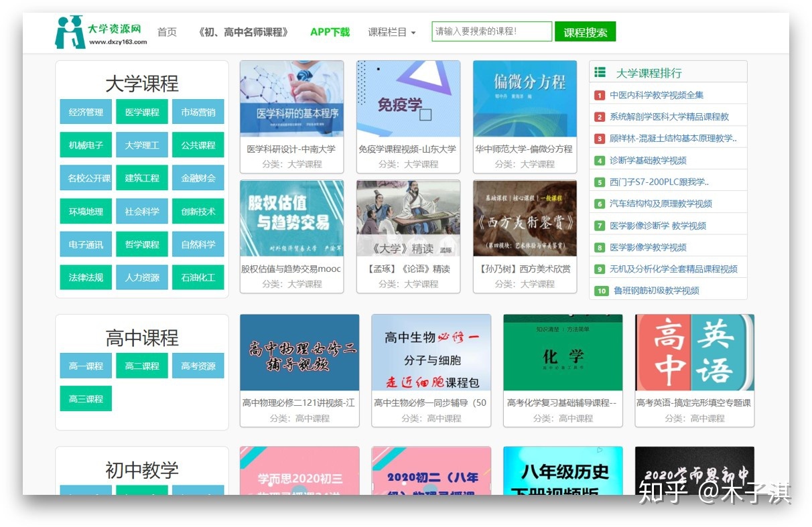812x527 pixels.
Task: Open the 石油化工 category
Action: pos(198,277)
